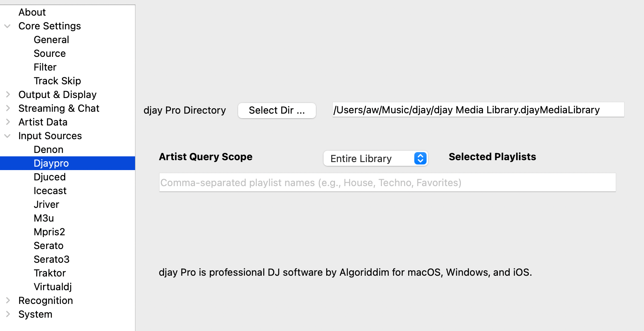Image resolution: width=644 pixels, height=331 pixels.
Task: Click the Select Dir ... button
Action: 277,111
